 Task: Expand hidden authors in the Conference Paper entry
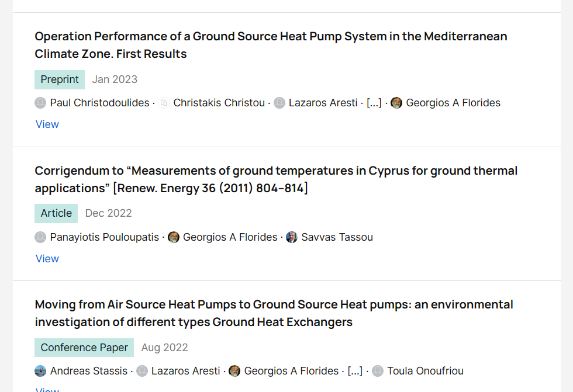coord(355,371)
